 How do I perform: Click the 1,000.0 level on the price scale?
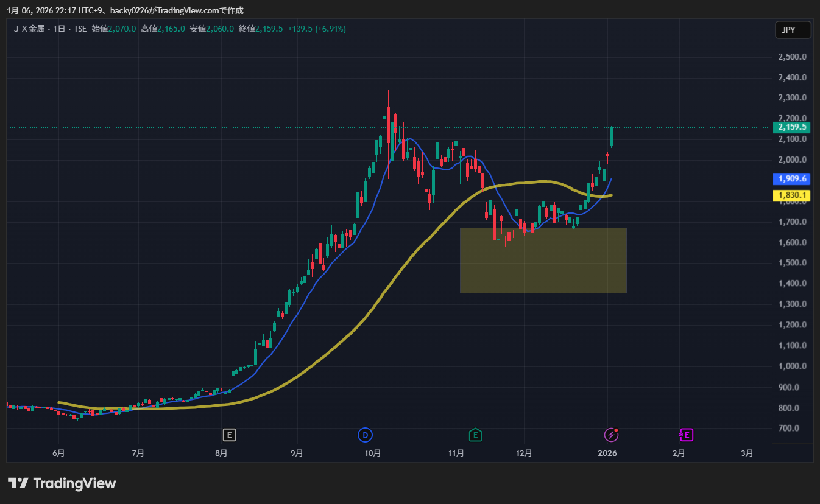pyautogui.click(x=792, y=366)
